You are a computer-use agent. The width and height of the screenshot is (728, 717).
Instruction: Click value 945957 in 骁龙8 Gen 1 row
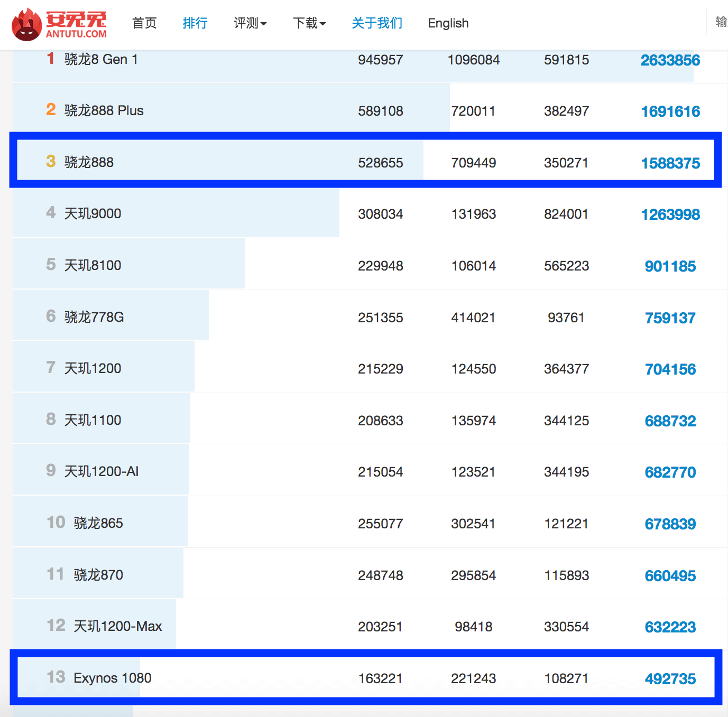pos(381,60)
